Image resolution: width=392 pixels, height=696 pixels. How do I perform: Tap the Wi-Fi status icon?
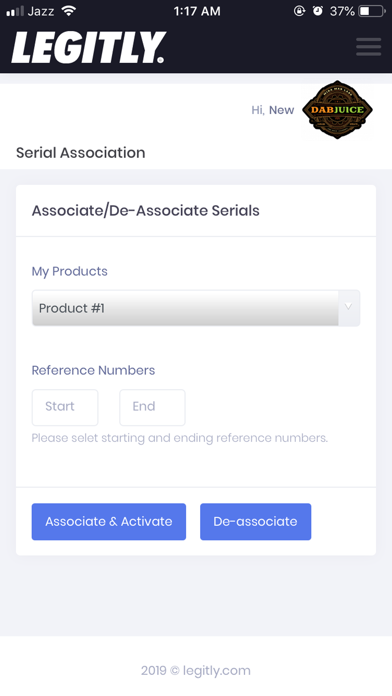pos(68,11)
